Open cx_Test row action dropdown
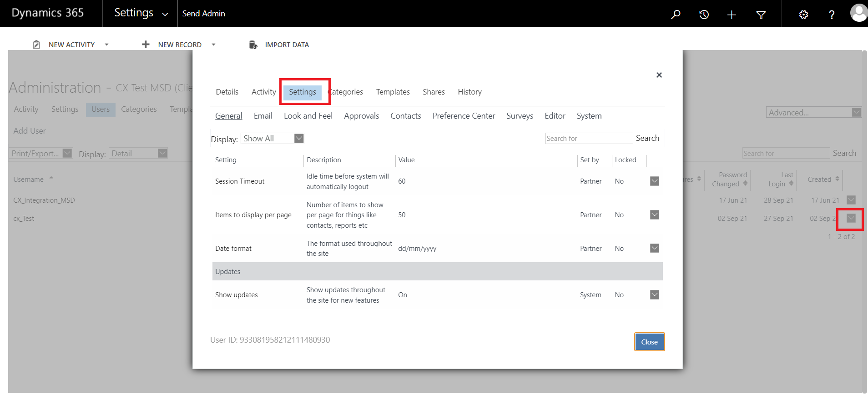 pos(851,218)
